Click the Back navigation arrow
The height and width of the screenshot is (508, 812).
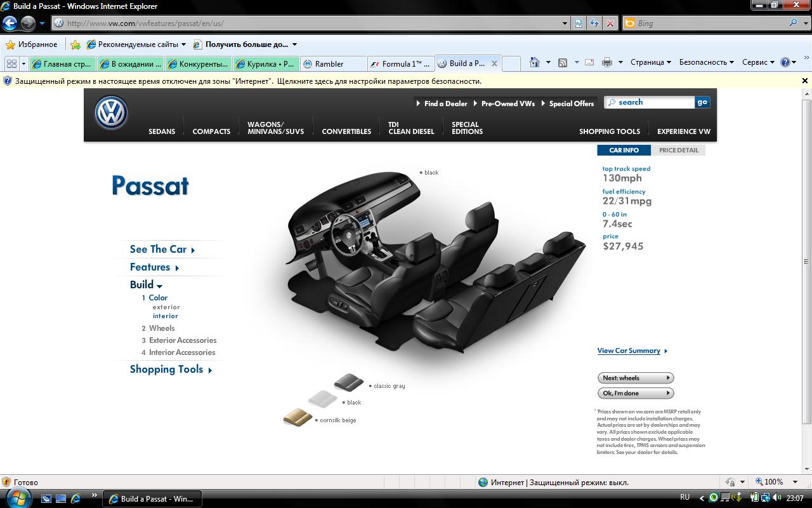point(10,23)
